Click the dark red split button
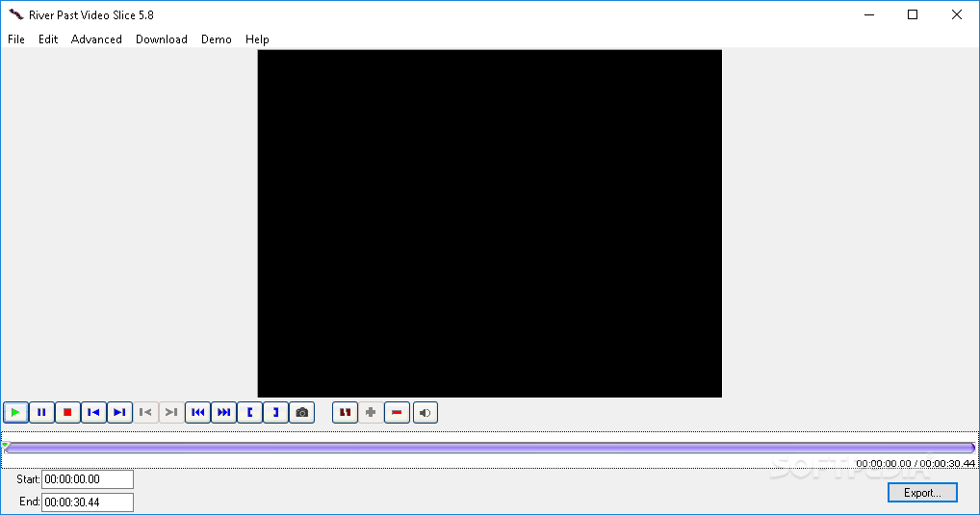 pyautogui.click(x=345, y=413)
